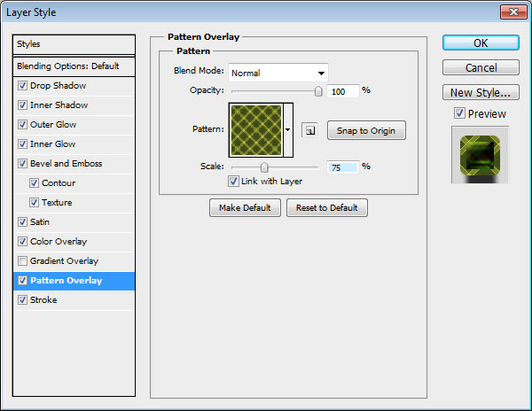Disable the Preview checkbox
This screenshot has width=532, height=411.
click(458, 113)
